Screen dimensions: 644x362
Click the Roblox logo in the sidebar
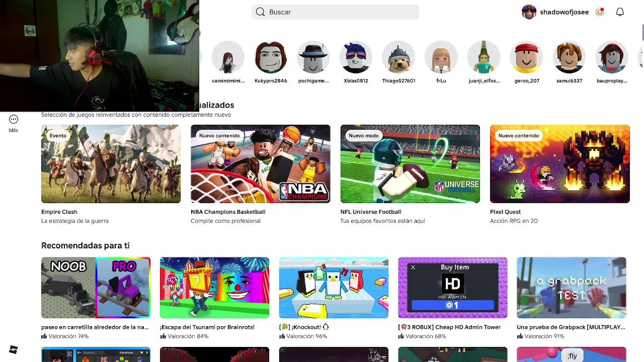14,349
